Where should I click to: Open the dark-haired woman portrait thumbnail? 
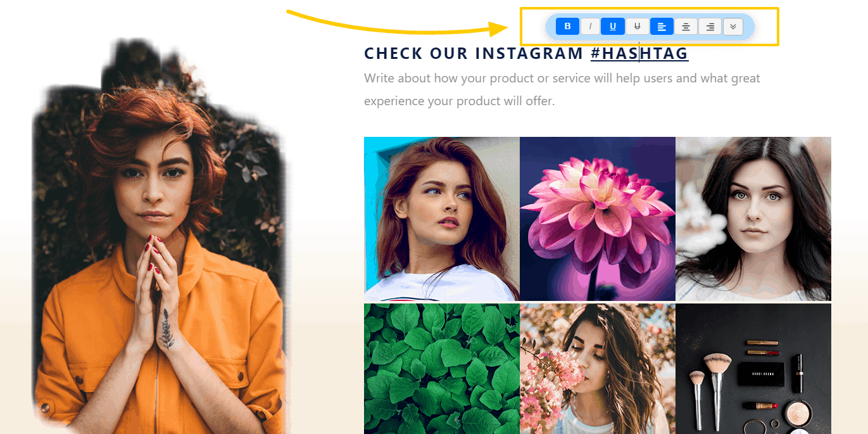pos(753,219)
